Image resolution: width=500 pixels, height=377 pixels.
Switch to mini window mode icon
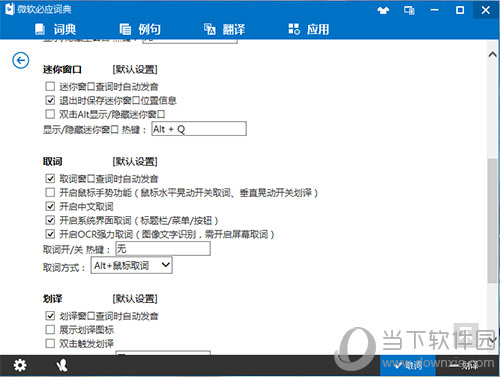409,10
